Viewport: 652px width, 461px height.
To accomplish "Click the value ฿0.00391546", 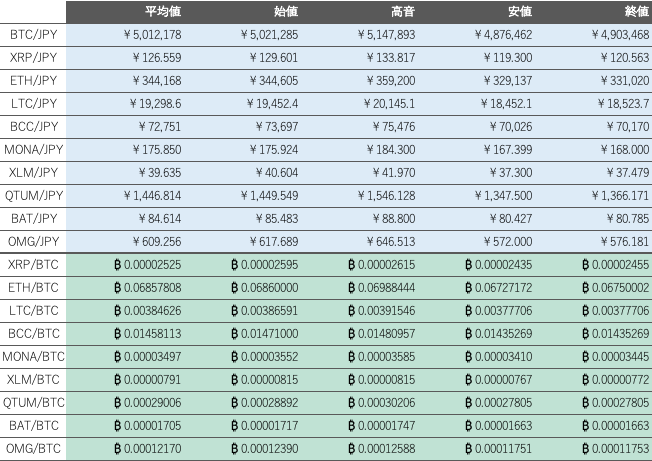I will point(382,310).
